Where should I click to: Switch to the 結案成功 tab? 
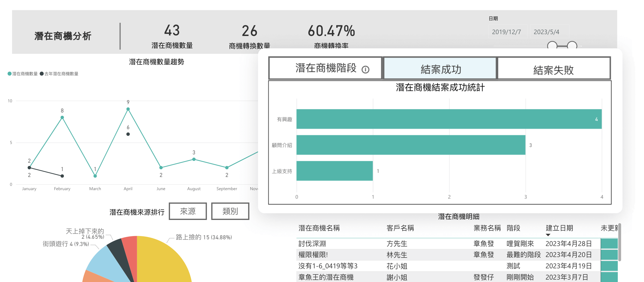[440, 69]
